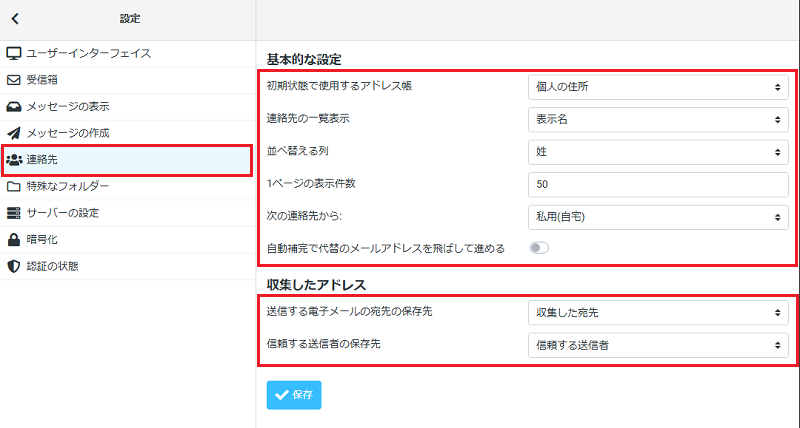Click the shield icon for 認証の状態
This screenshot has width=800, height=428.
14,266
